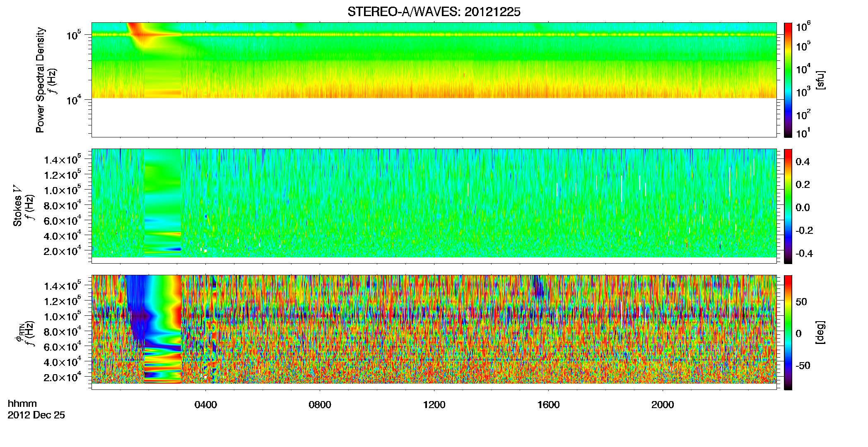Click the Stokes V colorbar

(x=788, y=206)
